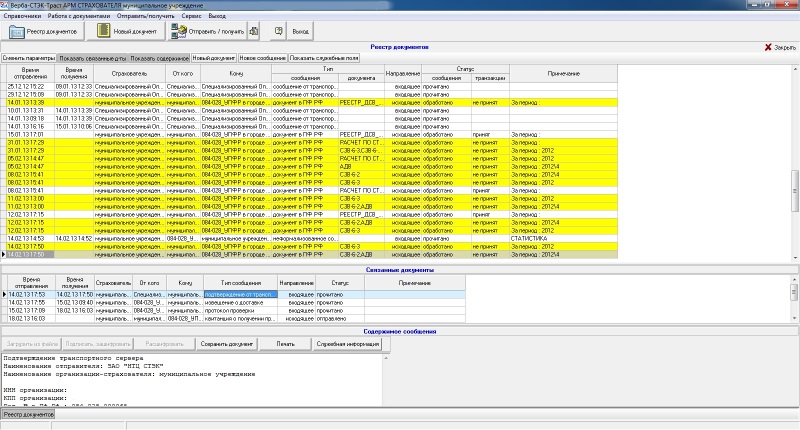
Task: Select the row sent 10.01.13 13:31
Action: (311, 111)
